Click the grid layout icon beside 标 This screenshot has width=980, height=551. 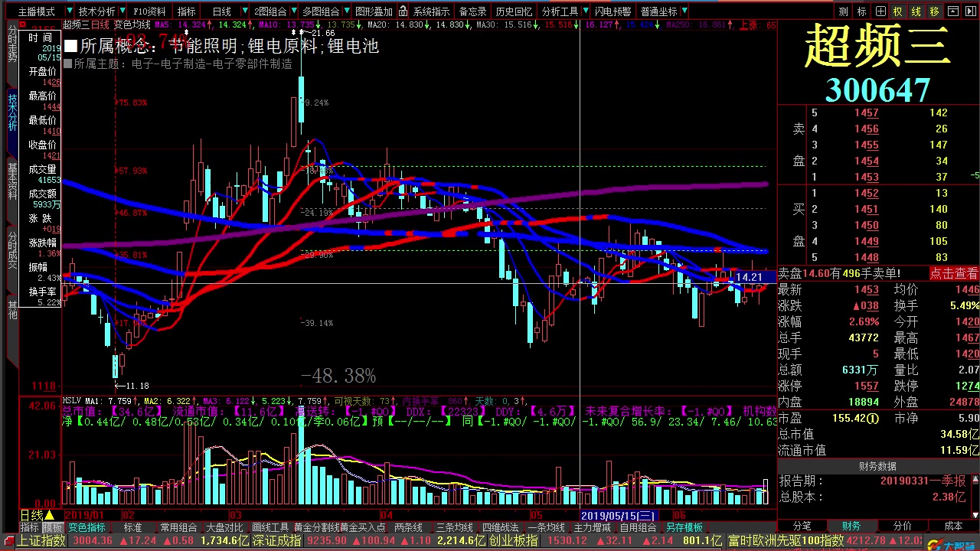[880, 11]
